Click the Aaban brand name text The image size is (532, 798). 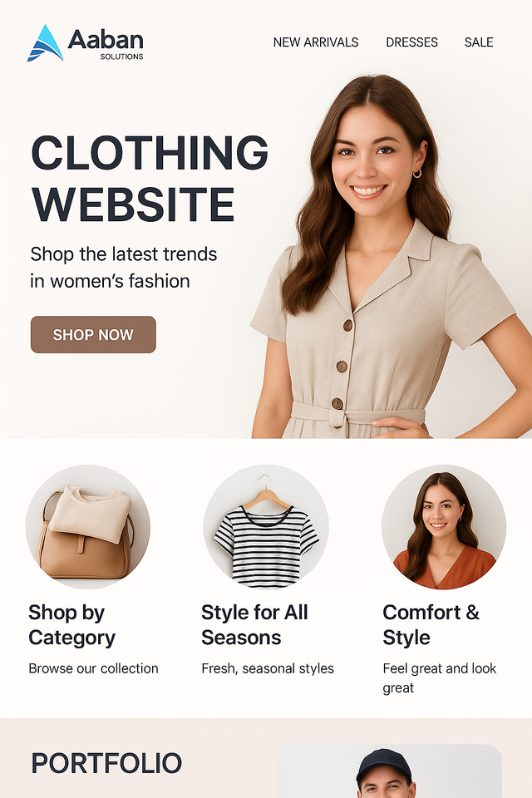pyautogui.click(x=106, y=40)
